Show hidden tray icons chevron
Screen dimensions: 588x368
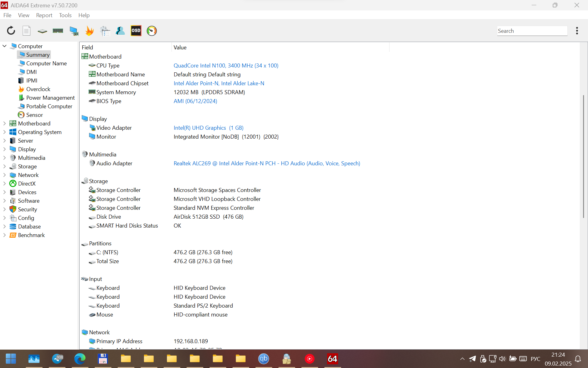[462, 358]
